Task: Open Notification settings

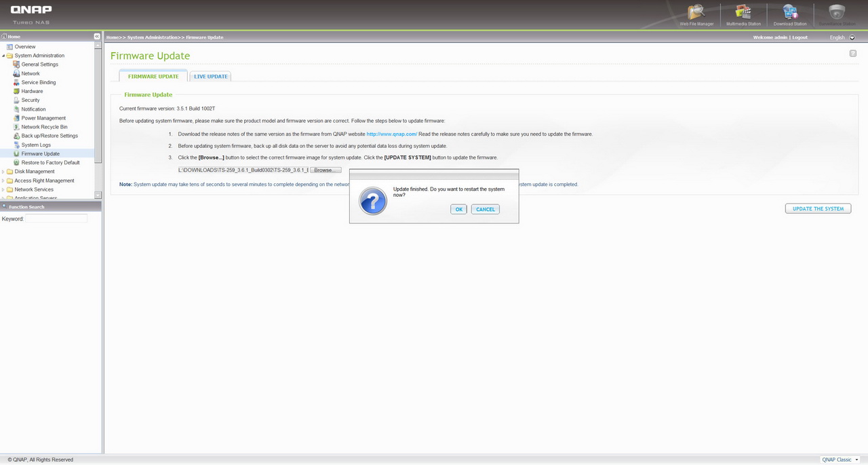Action: pos(33,109)
